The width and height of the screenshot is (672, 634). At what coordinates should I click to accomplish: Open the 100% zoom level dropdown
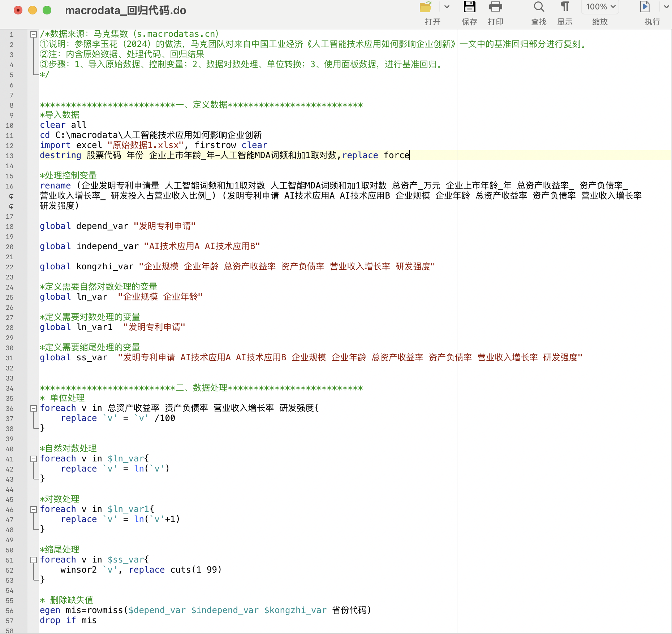[x=600, y=7]
